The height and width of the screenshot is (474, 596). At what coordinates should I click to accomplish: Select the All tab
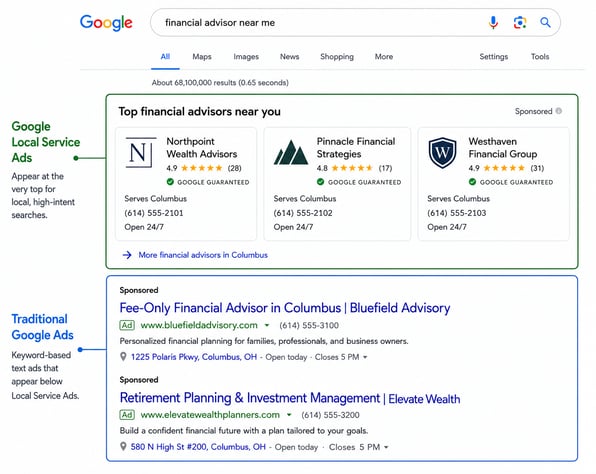point(165,57)
